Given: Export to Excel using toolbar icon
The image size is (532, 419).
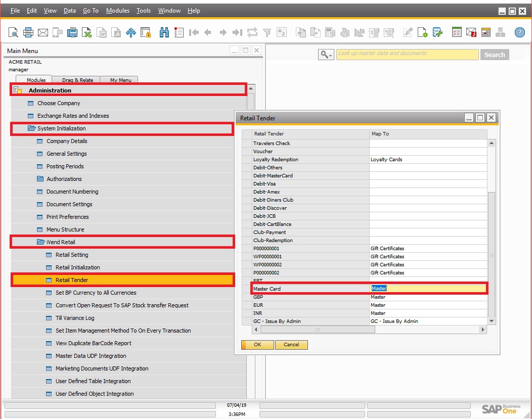Looking at the screenshot, I should [87, 32].
